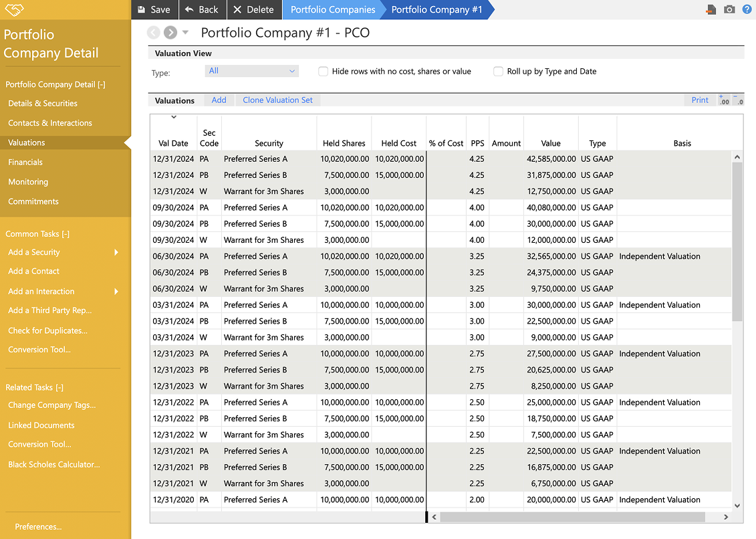Click the 31,875,000.00 value cell
The width and height of the screenshot is (756, 539).
pyautogui.click(x=551, y=175)
